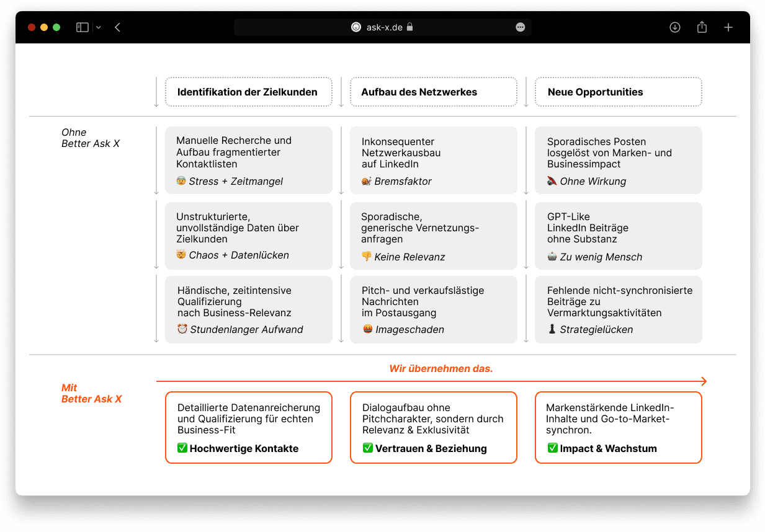Click the share icon
765x532 pixels.
pos(702,27)
